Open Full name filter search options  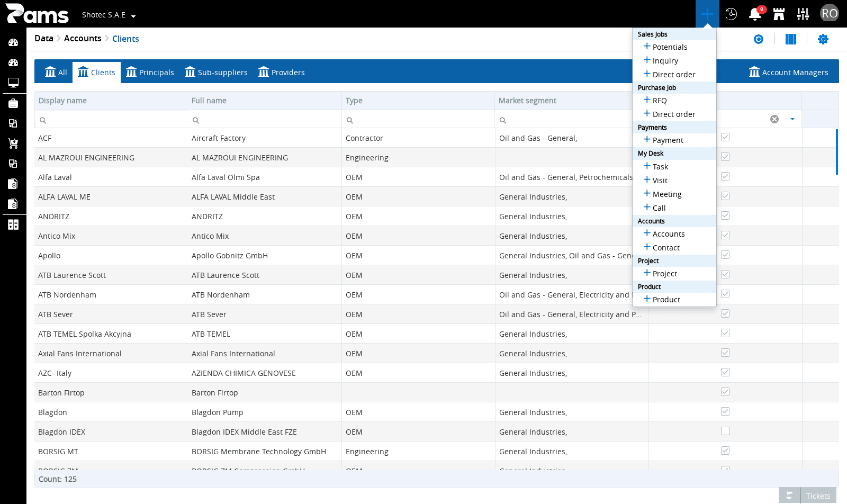[196, 120]
